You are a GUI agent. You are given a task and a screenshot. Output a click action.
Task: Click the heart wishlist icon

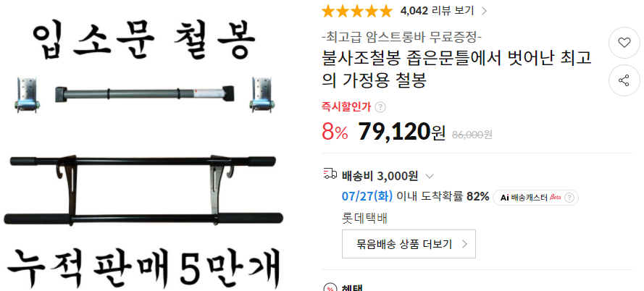click(624, 43)
